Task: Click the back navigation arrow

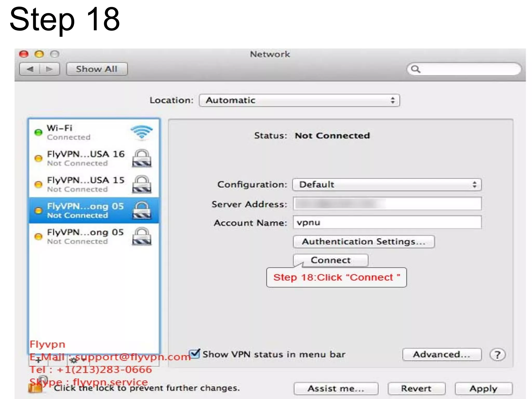Action: pyautogui.click(x=30, y=69)
